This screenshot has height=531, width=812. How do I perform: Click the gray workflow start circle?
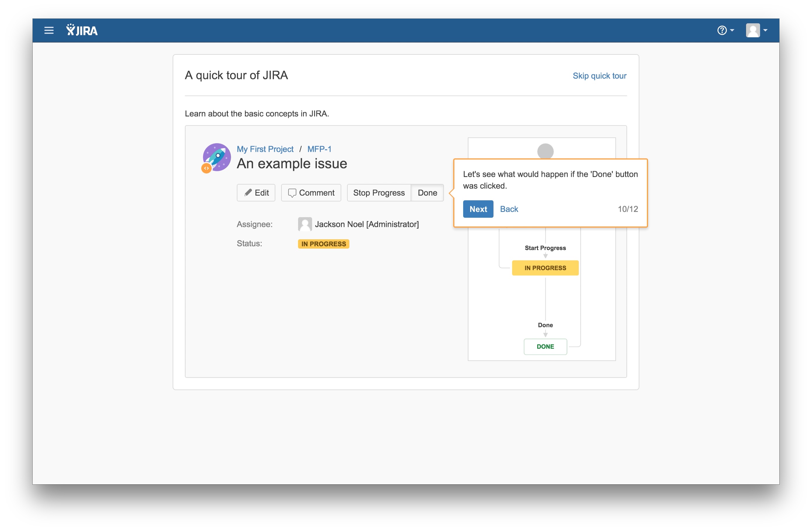click(x=545, y=151)
